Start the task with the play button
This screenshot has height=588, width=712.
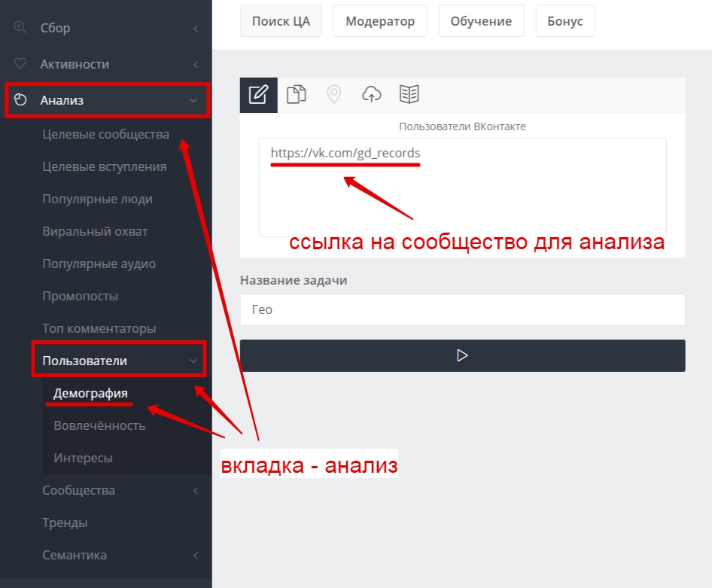(462, 355)
